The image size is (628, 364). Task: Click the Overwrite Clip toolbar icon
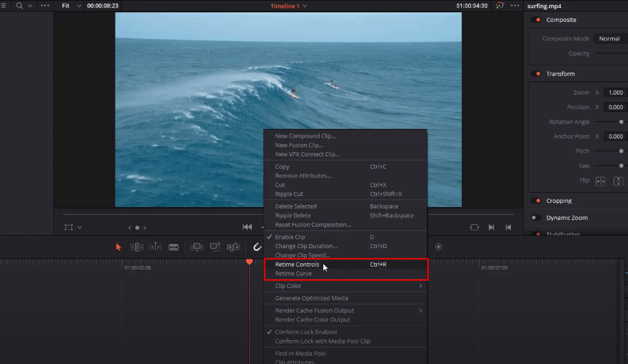[215, 247]
